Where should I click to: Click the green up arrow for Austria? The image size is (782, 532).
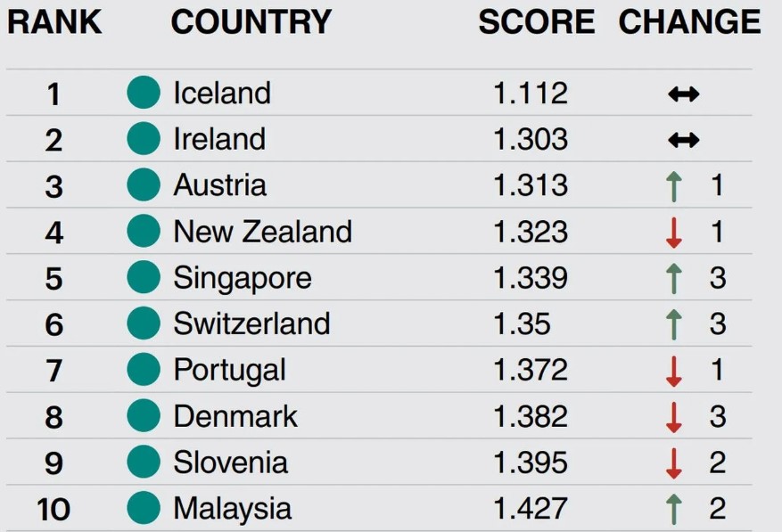[674, 186]
